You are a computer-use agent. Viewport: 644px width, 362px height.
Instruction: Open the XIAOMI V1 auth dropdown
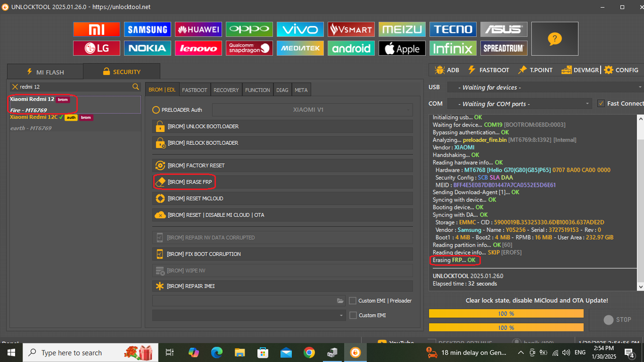(311, 110)
